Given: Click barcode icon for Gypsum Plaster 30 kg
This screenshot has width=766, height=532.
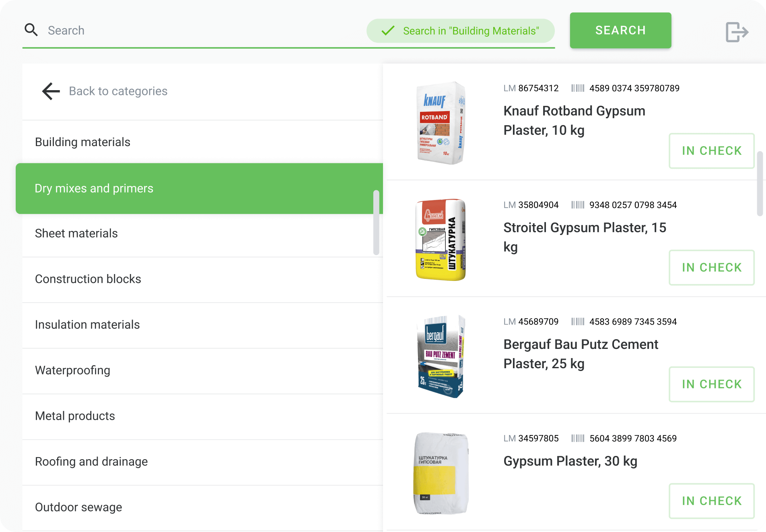Looking at the screenshot, I should tap(578, 438).
